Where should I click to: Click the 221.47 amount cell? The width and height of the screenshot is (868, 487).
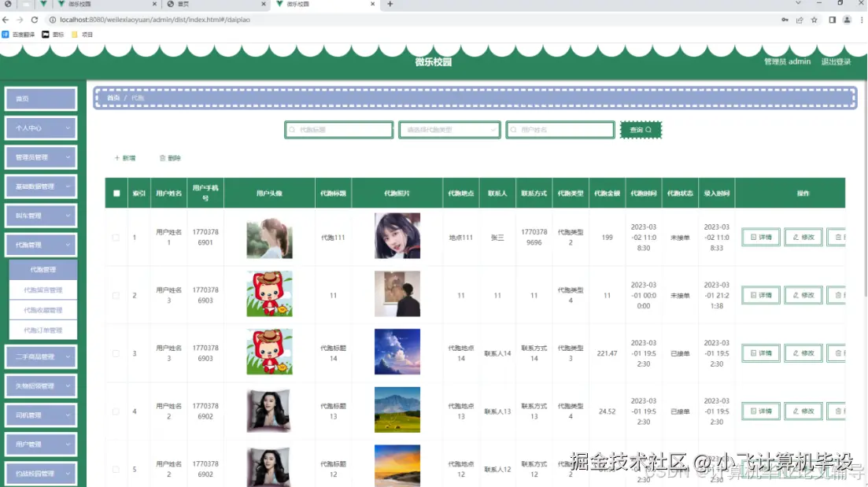608,353
